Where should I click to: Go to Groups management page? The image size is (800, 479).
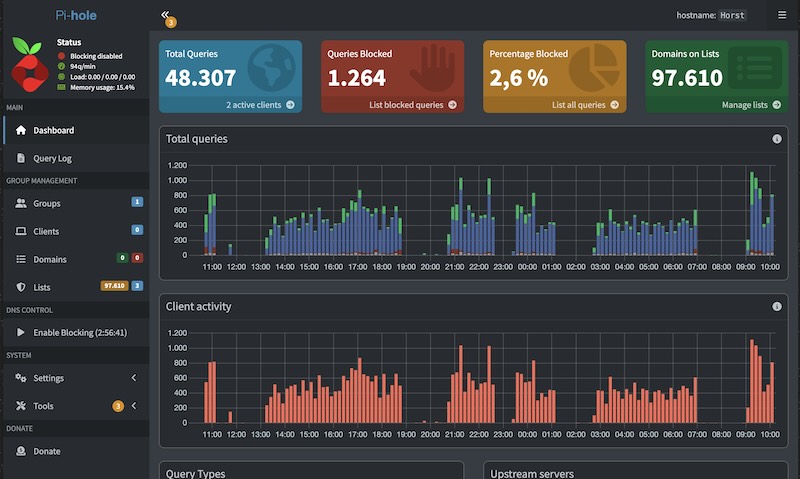(x=76, y=203)
